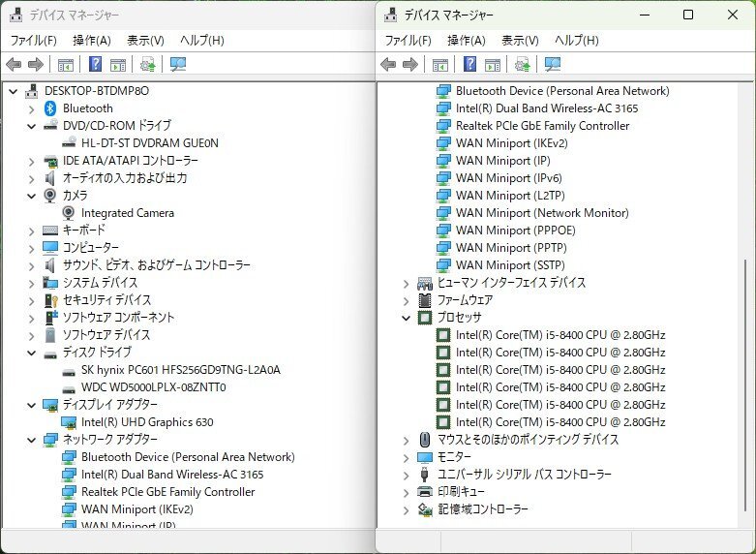Expand the IDE ATA/ATAPI コントローラー category

tap(32, 161)
